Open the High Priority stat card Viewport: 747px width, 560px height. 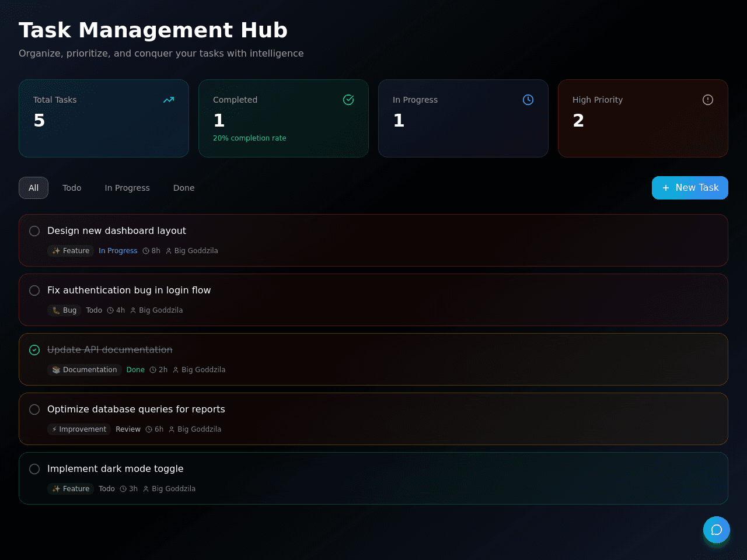click(x=643, y=118)
